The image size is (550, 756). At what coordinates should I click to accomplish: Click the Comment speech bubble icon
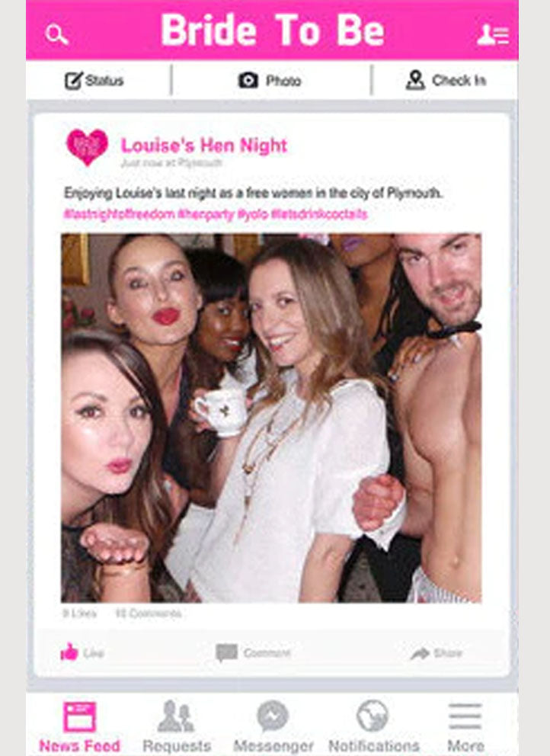point(226,653)
